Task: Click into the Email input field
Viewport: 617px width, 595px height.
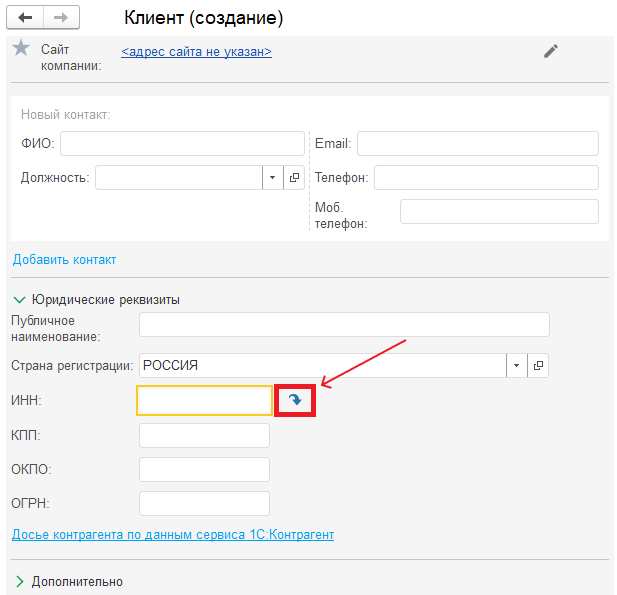Action: pyautogui.click(x=477, y=144)
